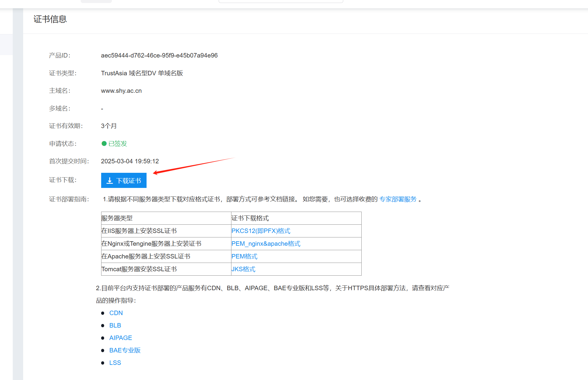The image size is (588, 380).
Task: Click the TrustAsia certificate type text
Action: (x=142, y=73)
